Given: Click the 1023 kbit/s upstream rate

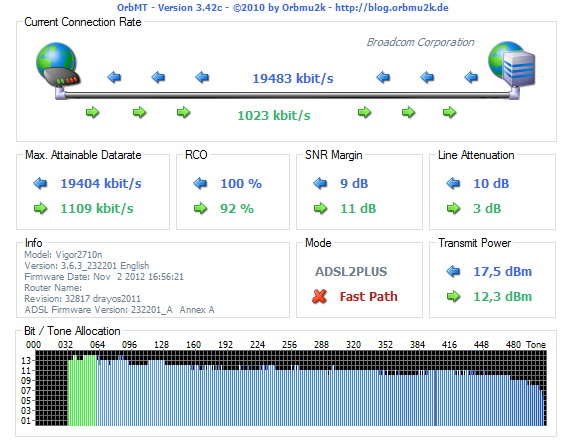Looking at the screenshot, I should click(x=274, y=116).
